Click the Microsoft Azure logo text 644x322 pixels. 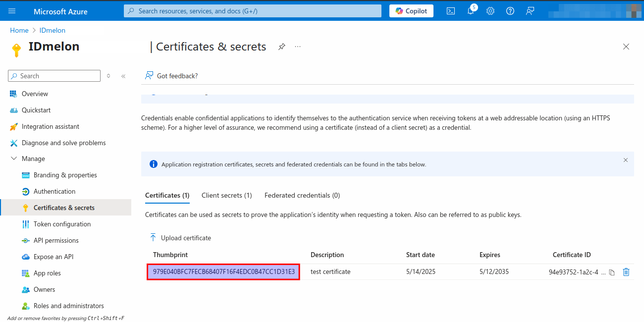coord(60,11)
